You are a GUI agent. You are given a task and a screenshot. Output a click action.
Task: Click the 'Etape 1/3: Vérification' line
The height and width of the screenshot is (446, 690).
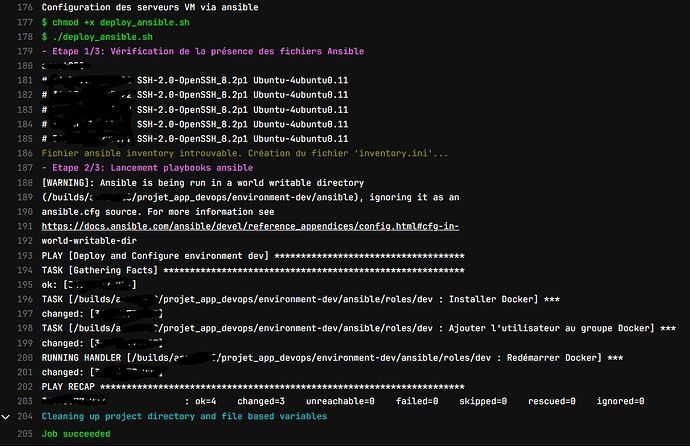pos(203,51)
